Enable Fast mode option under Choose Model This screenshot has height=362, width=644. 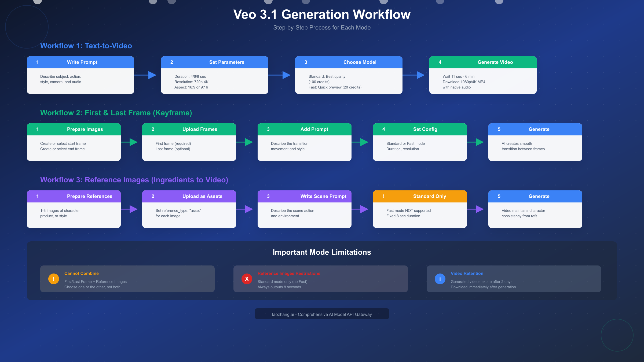click(x=335, y=87)
